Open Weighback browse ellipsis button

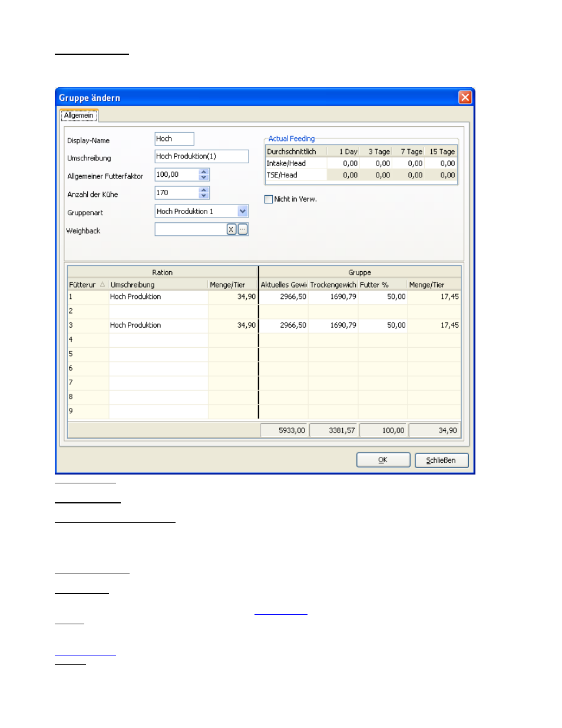[243, 230]
